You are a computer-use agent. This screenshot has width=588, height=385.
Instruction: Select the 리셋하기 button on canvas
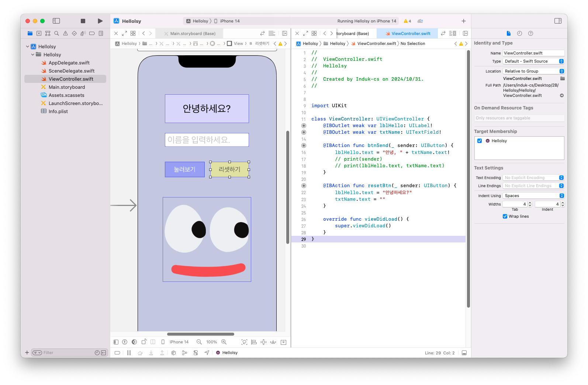(x=229, y=169)
